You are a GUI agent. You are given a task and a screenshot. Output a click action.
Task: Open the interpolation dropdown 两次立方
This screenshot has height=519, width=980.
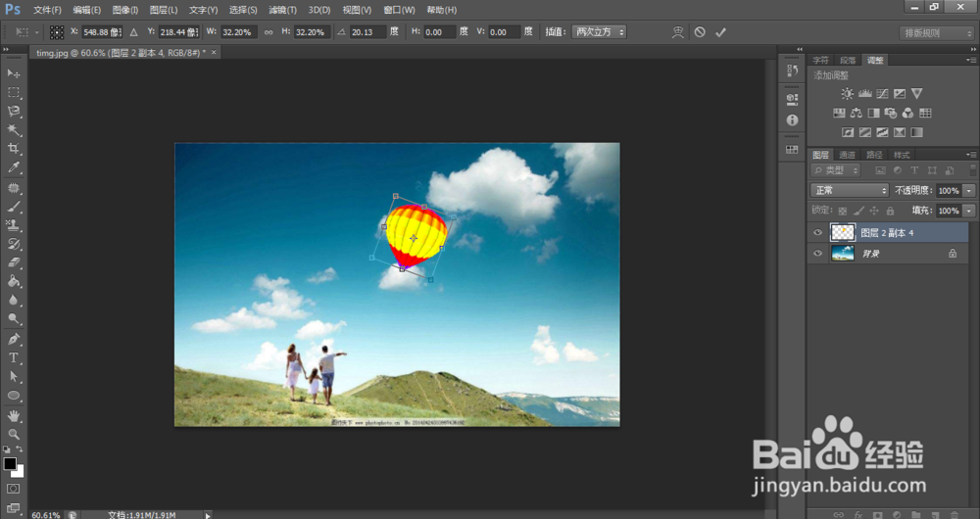pos(599,32)
